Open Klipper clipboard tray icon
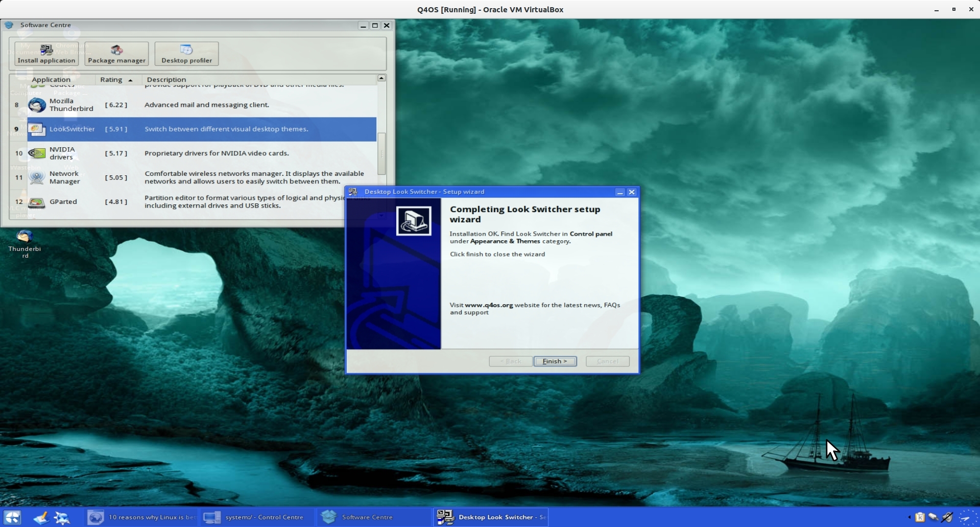 point(920,517)
